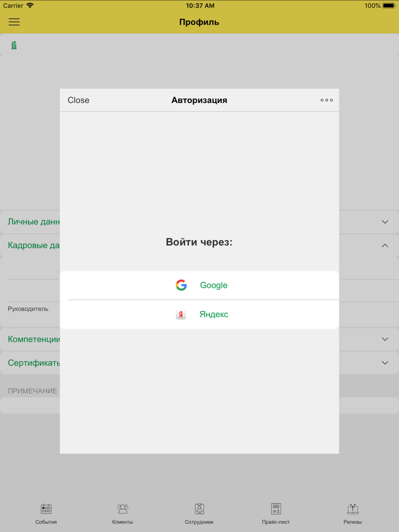Click the Войти через: heading

(199, 242)
